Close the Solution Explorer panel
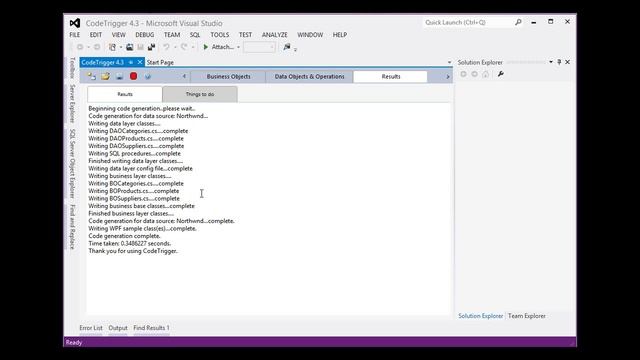The height and width of the screenshot is (360, 640). pos(567,62)
